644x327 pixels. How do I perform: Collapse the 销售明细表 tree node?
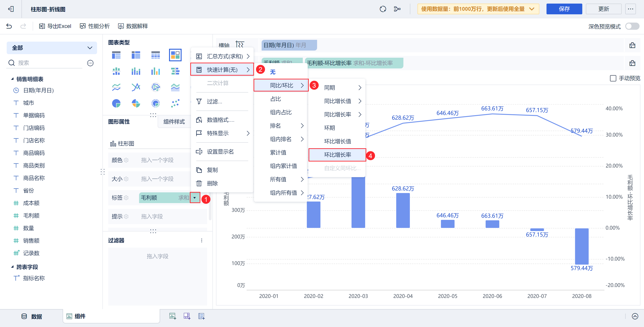13,79
